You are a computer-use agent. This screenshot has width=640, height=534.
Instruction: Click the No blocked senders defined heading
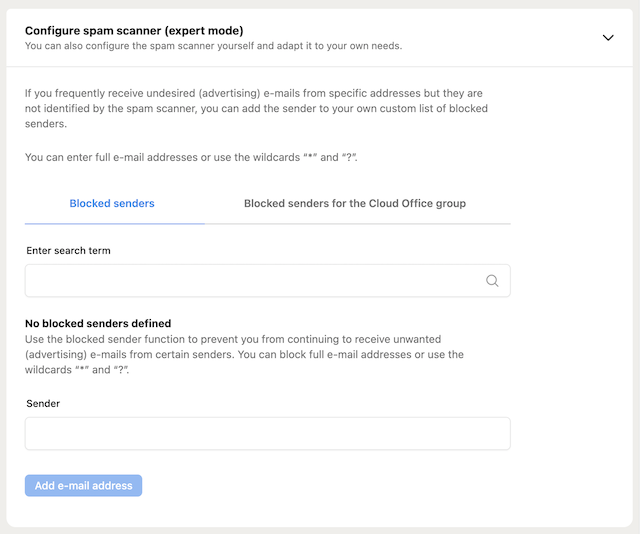pyautogui.click(x=98, y=323)
